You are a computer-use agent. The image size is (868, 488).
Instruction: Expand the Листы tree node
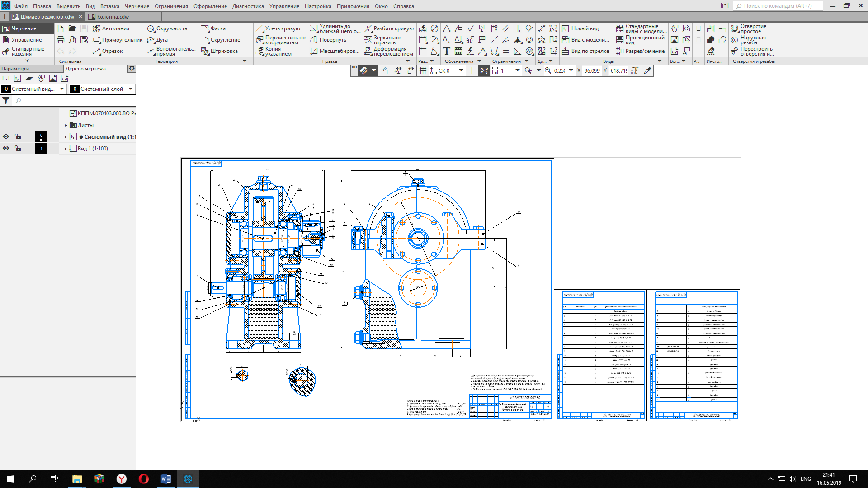tap(66, 125)
